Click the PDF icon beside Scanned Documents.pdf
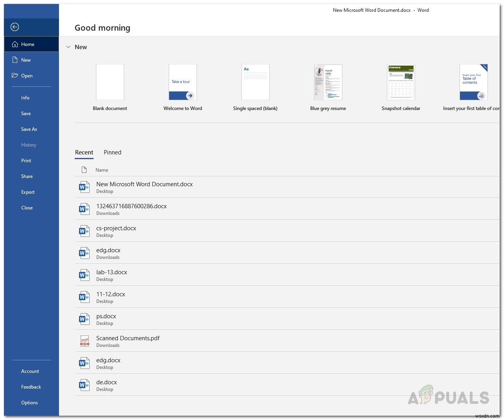 [85, 341]
